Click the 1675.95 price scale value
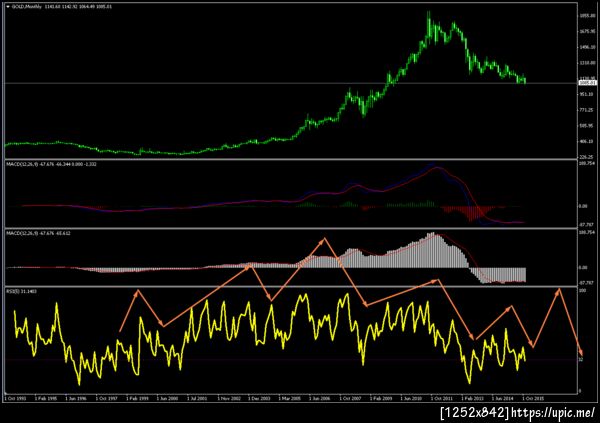The width and height of the screenshot is (600, 423). pyautogui.click(x=588, y=31)
